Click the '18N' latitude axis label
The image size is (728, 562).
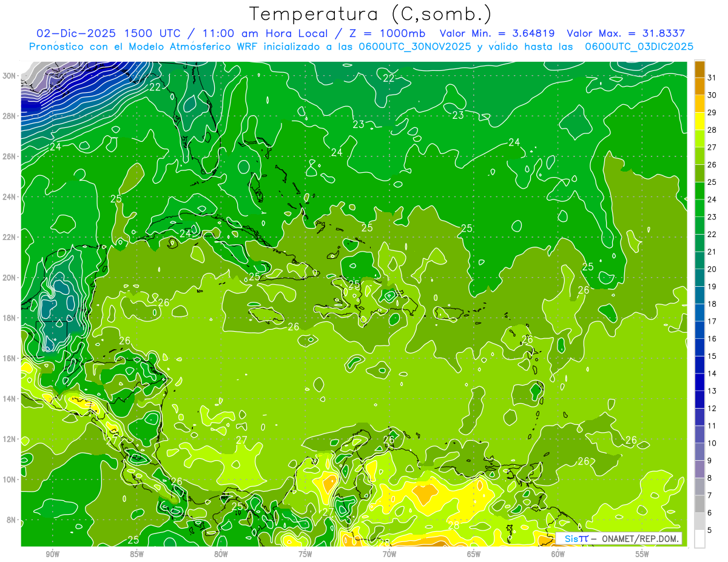10,318
